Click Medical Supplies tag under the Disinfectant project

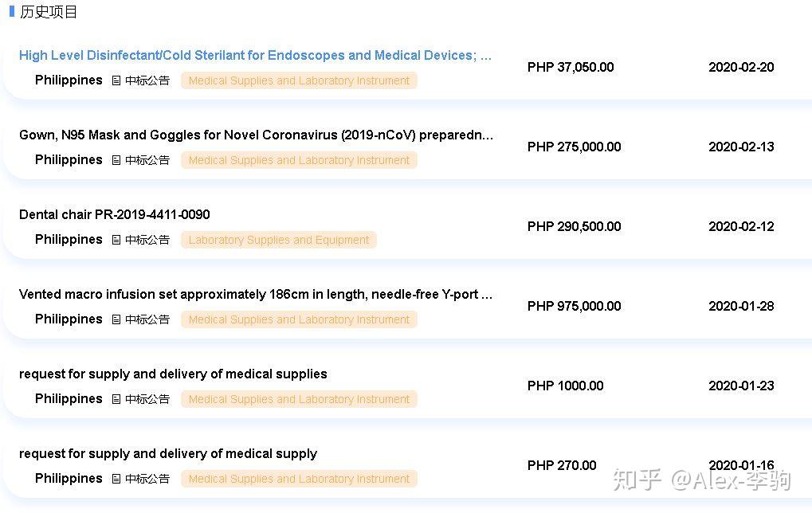click(299, 80)
